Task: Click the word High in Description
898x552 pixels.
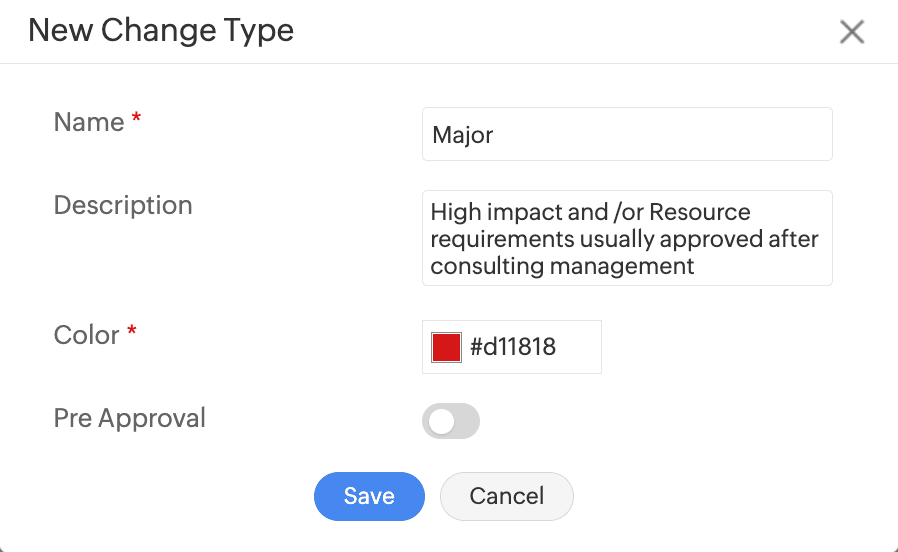Action: point(454,212)
